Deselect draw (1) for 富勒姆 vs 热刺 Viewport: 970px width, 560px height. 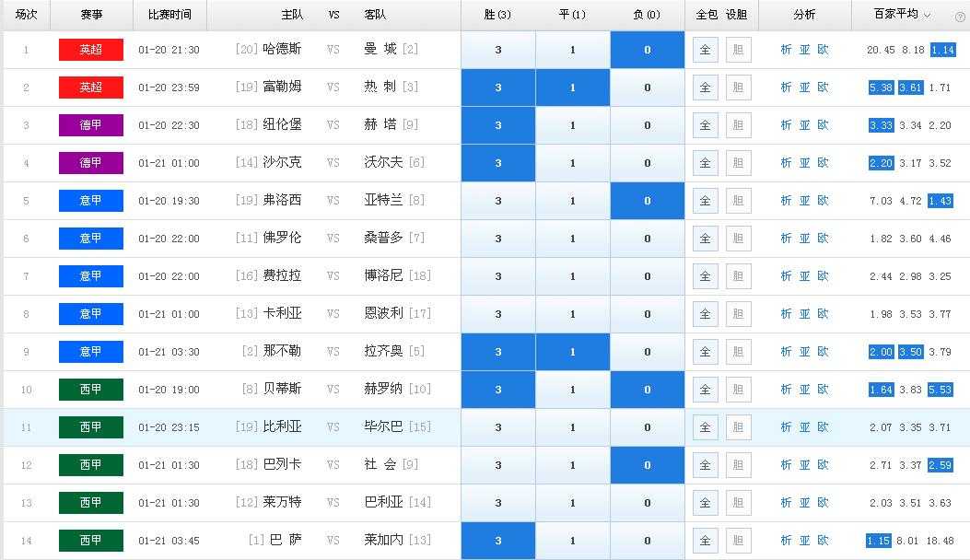coord(573,87)
